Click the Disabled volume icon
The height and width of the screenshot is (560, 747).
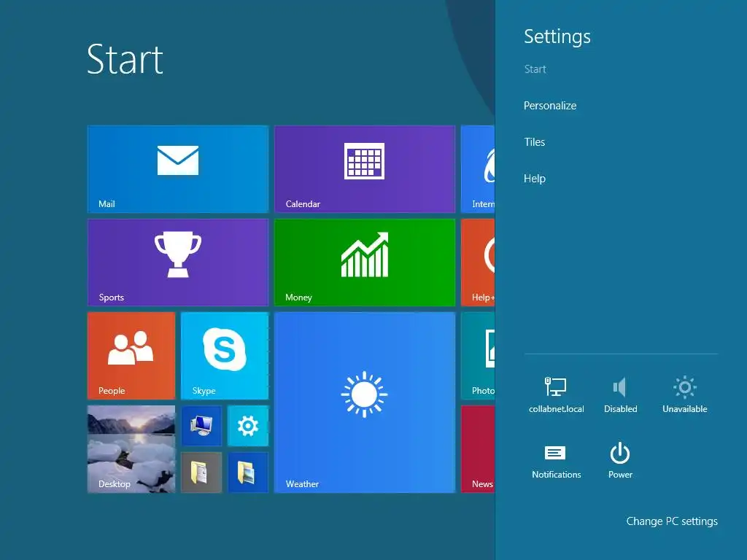(x=620, y=394)
